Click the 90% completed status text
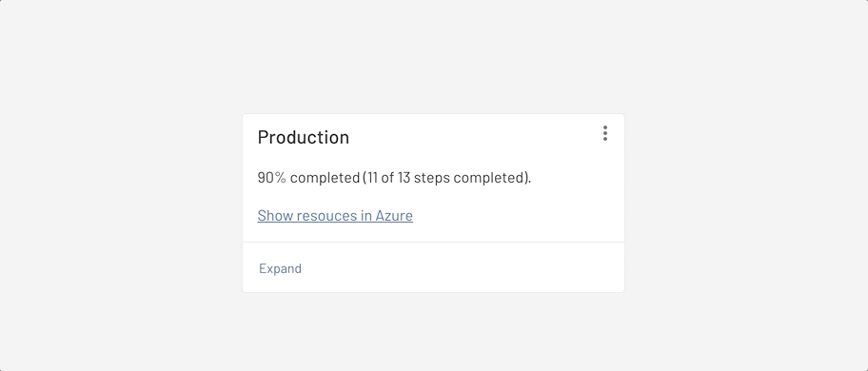This screenshot has height=371, width=868. pos(308,178)
